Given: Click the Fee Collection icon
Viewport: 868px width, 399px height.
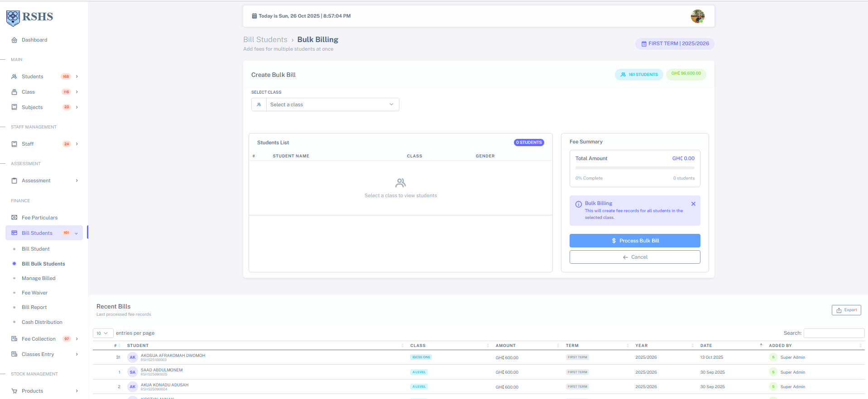Looking at the screenshot, I should 14,339.
